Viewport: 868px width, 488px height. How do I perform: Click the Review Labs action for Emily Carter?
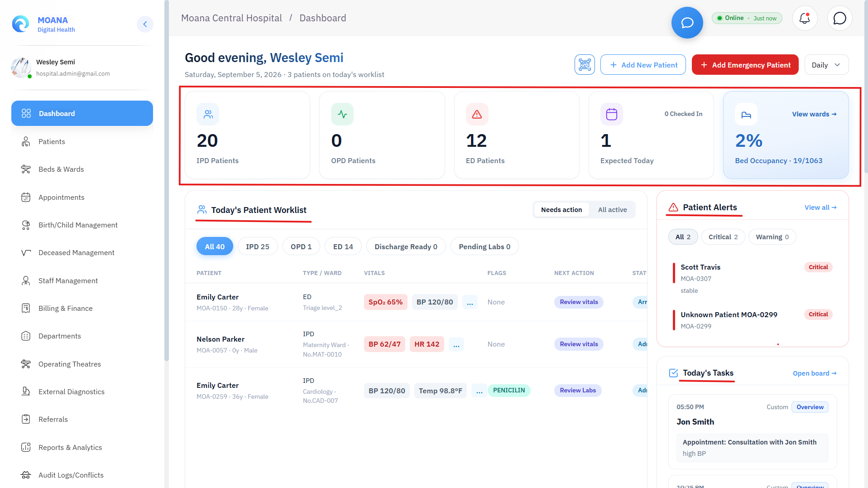click(577, 391)
